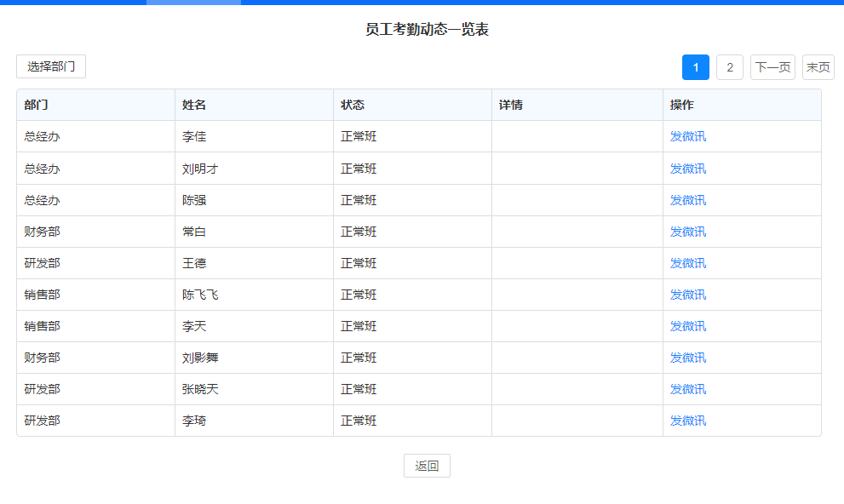The width and height of the screenshot is (844, 504).
Task: Send 发微讯 message to 刘明才
Action: point(687,169)
